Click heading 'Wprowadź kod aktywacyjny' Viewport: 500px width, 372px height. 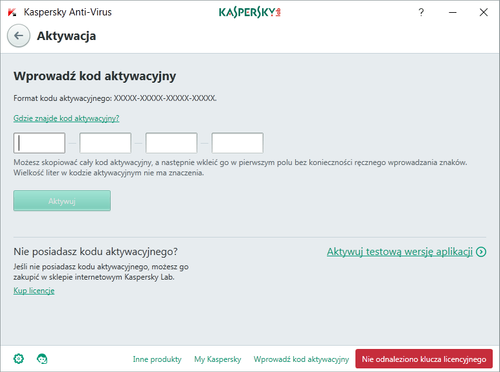[95, 76]
